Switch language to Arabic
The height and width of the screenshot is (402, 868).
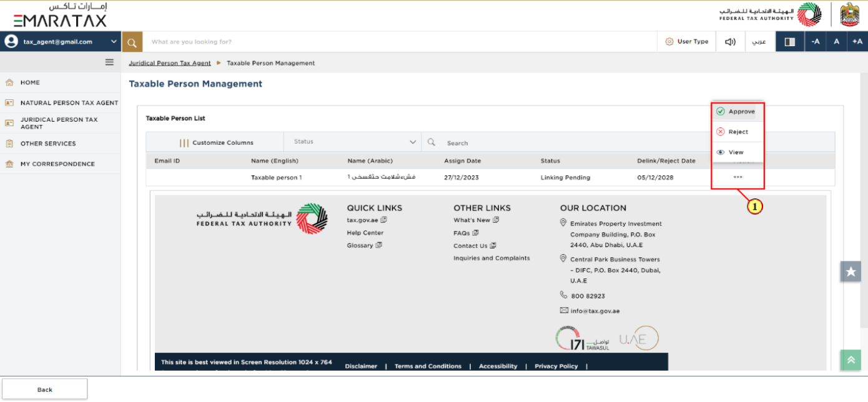coord(759,42)
